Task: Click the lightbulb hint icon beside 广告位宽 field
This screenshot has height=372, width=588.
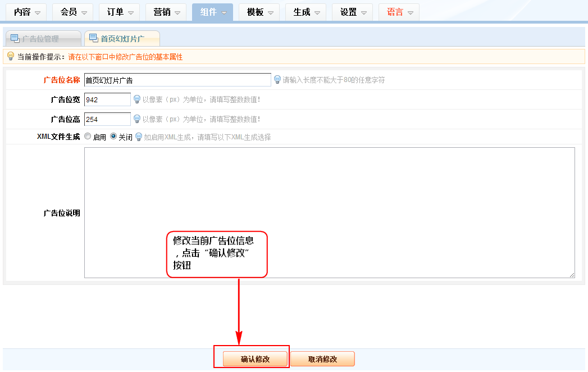Action: point(136,99)
